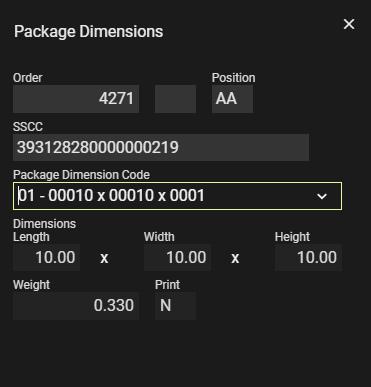371x387 pixels.
Task: Focus the Position field containing AA
Action: click(232, 99)
